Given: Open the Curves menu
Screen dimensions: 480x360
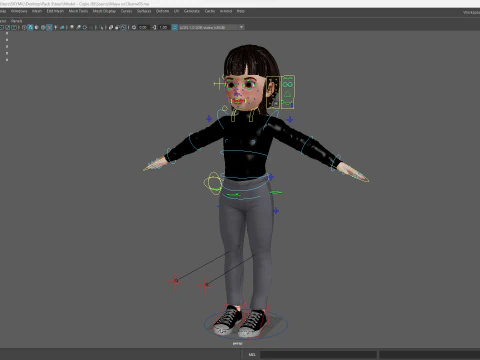Looking at the screenshot, I should pyautogui.click(x=126, y=11).
